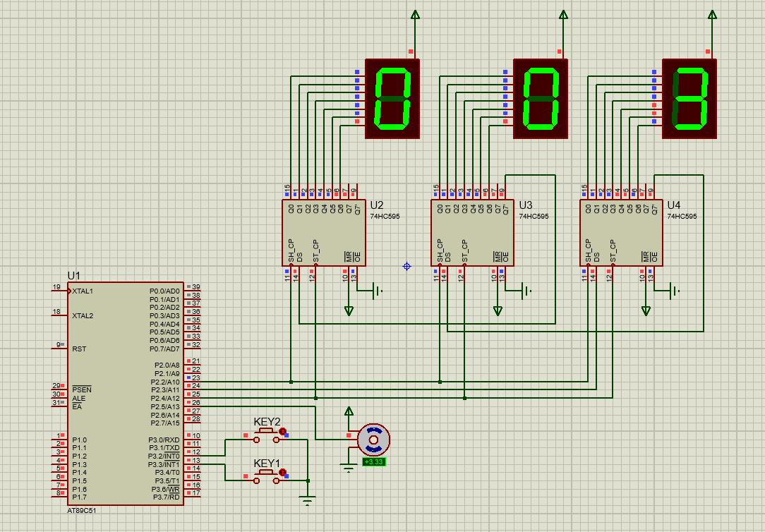The height and width of the screenshot is (532, 765).
Task: Click the power terminal above U3's display
Action: coord(563,15)
